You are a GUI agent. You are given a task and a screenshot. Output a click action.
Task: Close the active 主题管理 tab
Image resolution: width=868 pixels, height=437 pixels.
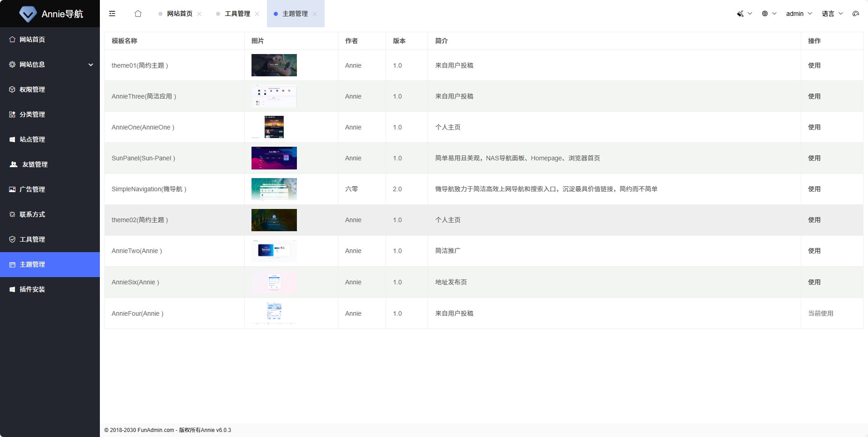[x=316, y=14]
